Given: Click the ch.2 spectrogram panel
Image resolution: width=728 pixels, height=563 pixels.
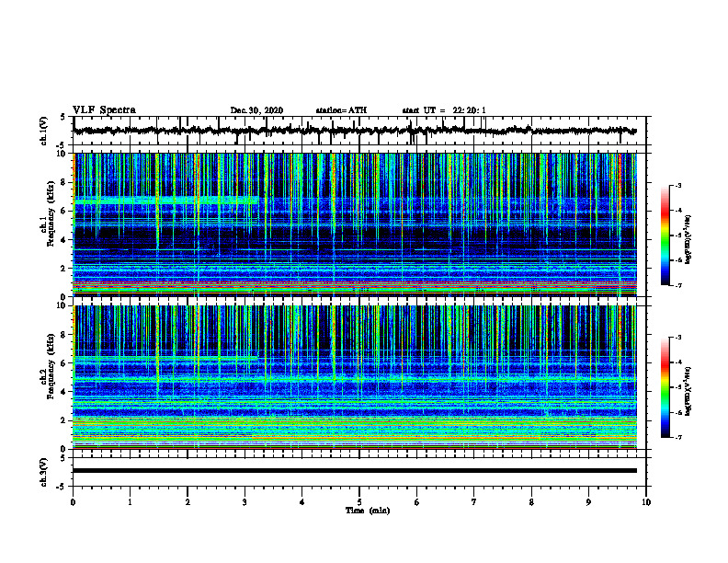Looking at the screenshot, I should click(x=355, y=377).
